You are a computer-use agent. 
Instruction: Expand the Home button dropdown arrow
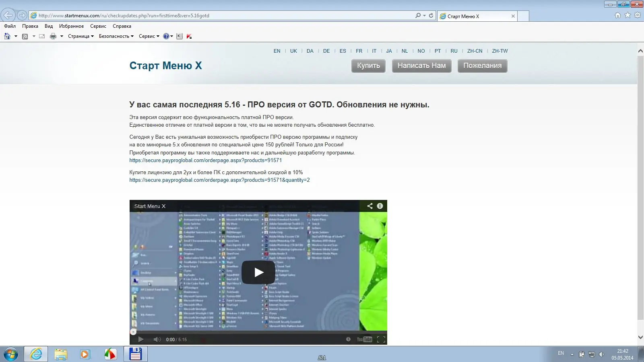[16, 36]
